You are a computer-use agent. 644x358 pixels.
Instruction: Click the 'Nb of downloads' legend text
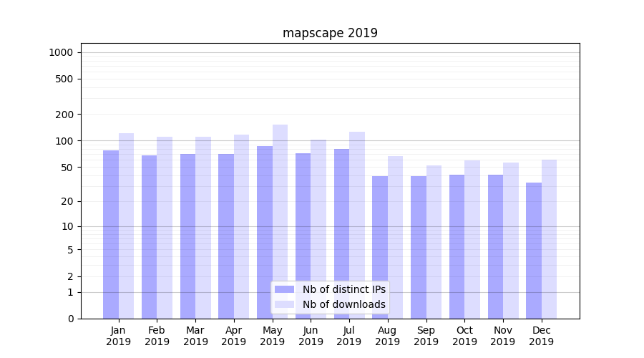[x=343, y=304]
